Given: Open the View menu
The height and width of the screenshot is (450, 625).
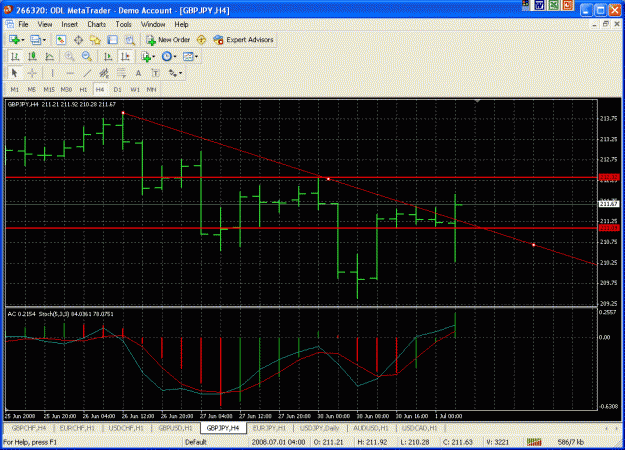Looking at the screenshot, I should point(45,24).
